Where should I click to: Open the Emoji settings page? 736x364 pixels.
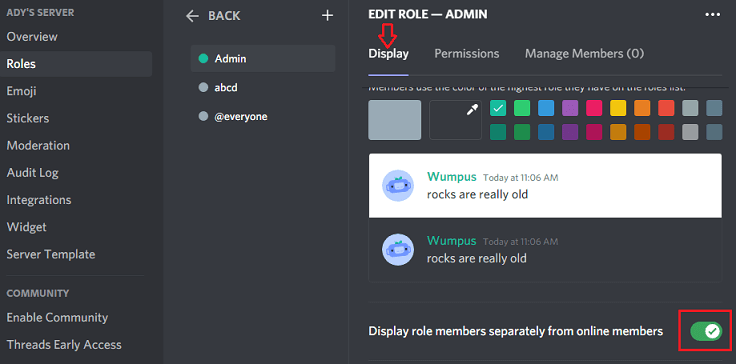pos(21,91)
